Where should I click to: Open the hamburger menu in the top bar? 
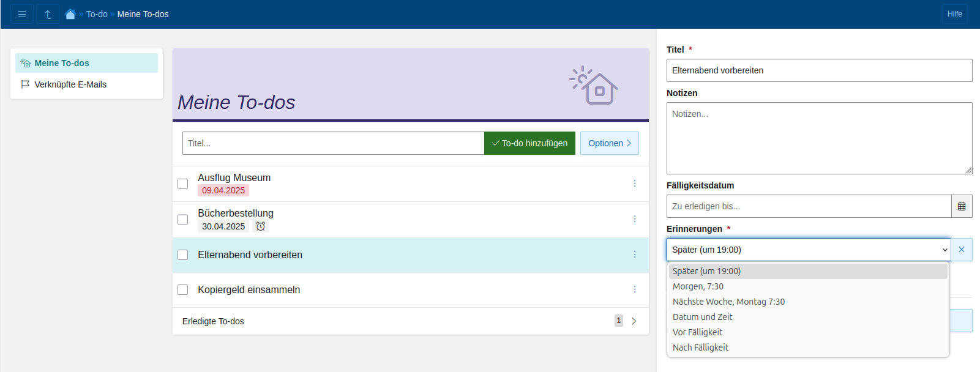point(22,14)
